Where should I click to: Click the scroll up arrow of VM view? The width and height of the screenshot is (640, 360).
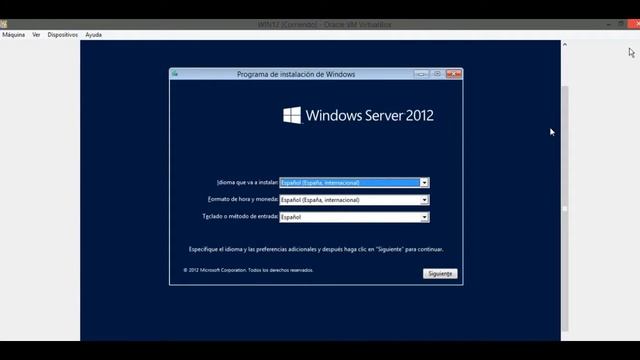point(565,44)
